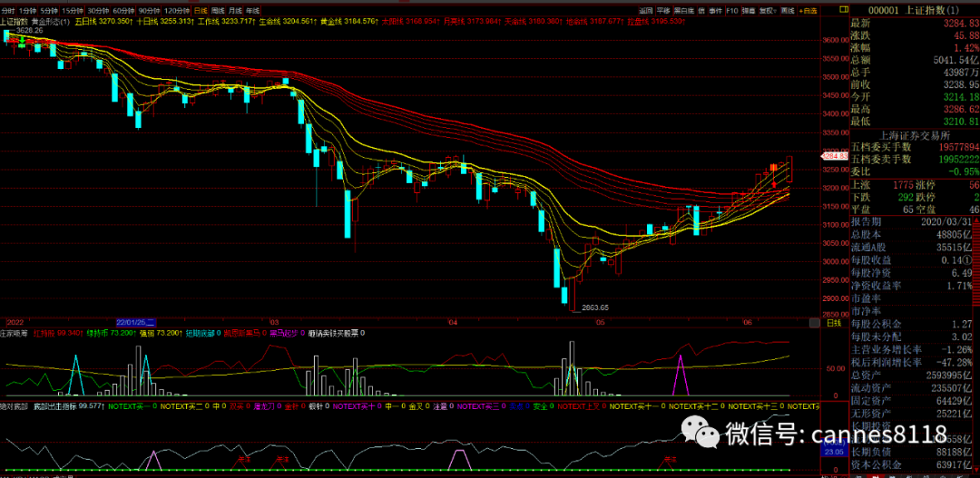Click the 05 month marker on time axis
This screenshot has width=980, height=478.
601,322
